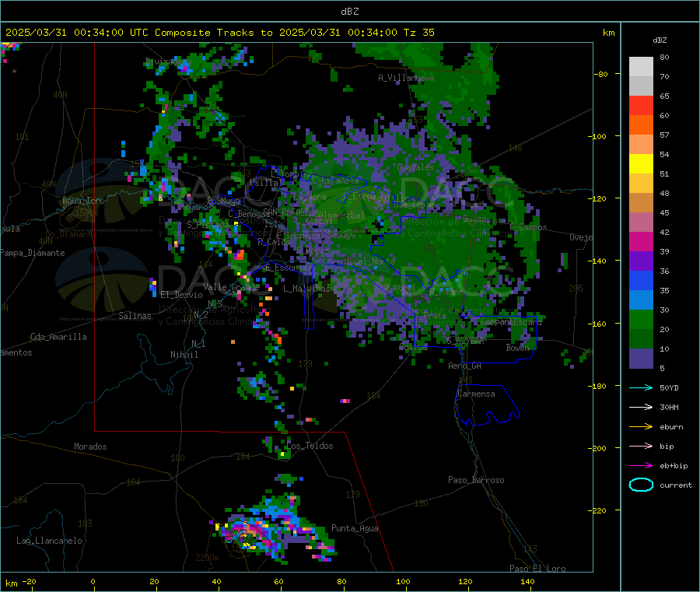Pick the bright green 30 dBZ swatch

click(x=641, y=319)
